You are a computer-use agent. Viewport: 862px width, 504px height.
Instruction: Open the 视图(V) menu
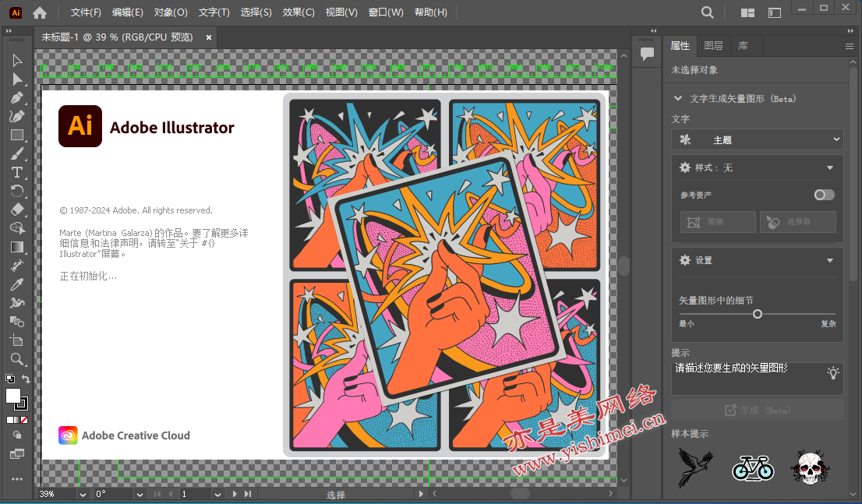click(341, 12)
